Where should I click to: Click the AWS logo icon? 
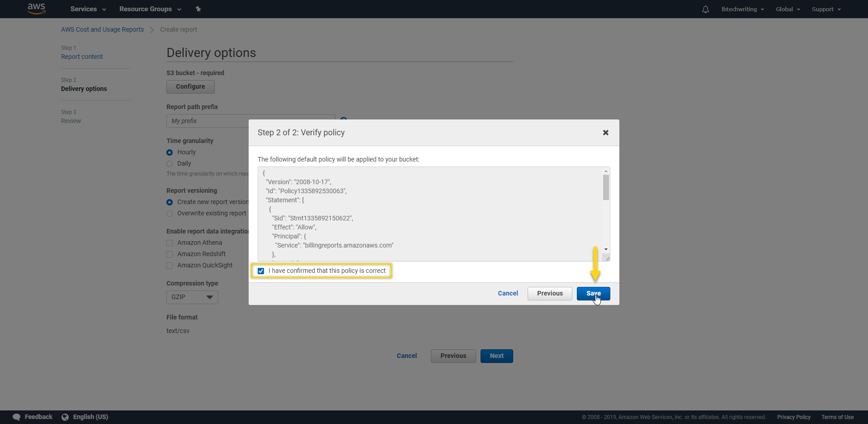(x=36, y=9)
